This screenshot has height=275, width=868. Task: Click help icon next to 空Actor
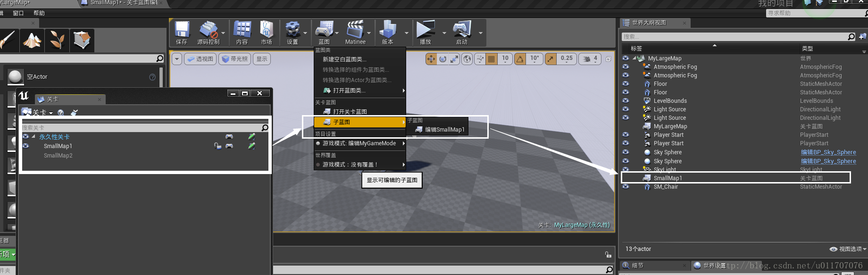[152, 77]
